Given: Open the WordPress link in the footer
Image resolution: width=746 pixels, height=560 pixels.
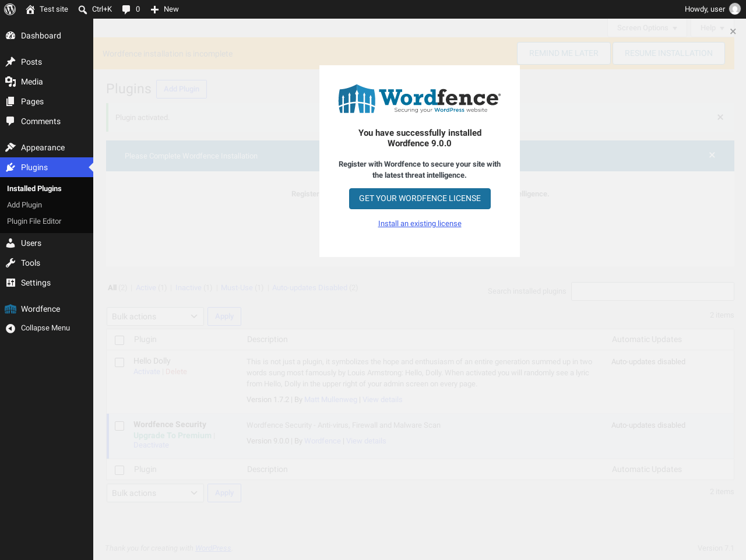Looking at the screenshot, I should point(213,548).
